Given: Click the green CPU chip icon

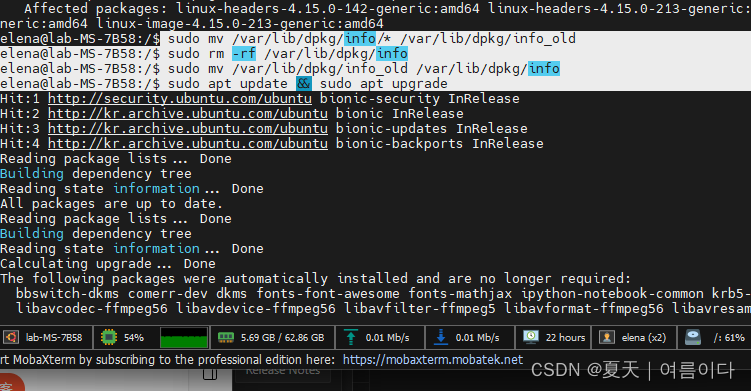Looking at the screenshot, I should click(x=109, y=337).
